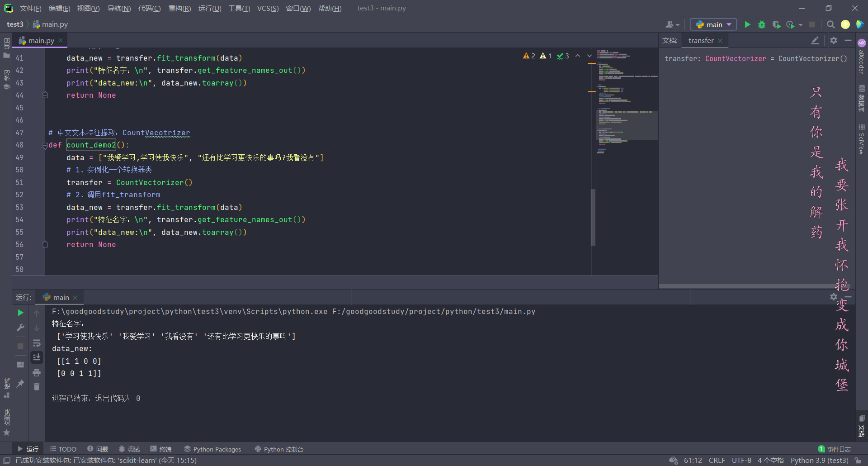
Task: Close the main run tab
Action: pyautogui.click(x=75, y=298)
